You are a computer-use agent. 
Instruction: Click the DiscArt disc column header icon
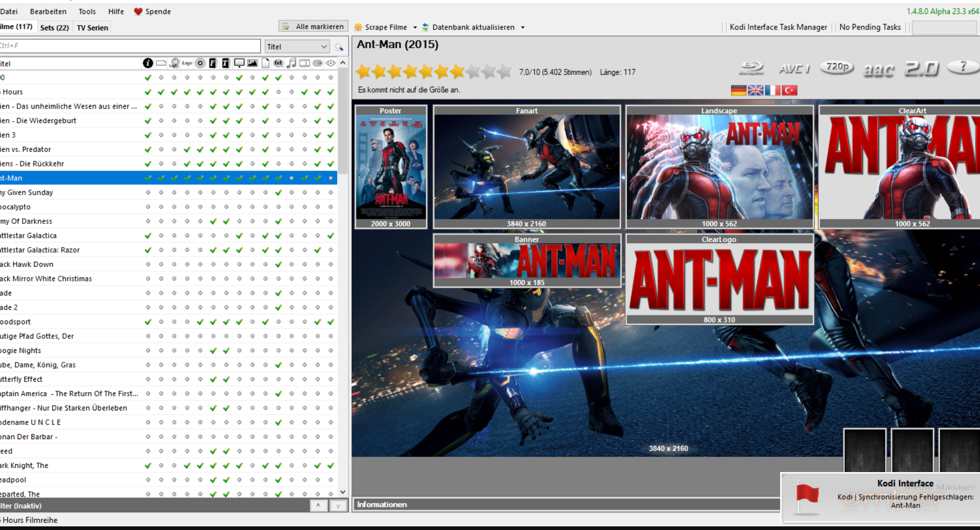pyautogui.click(x=200, y=63)
